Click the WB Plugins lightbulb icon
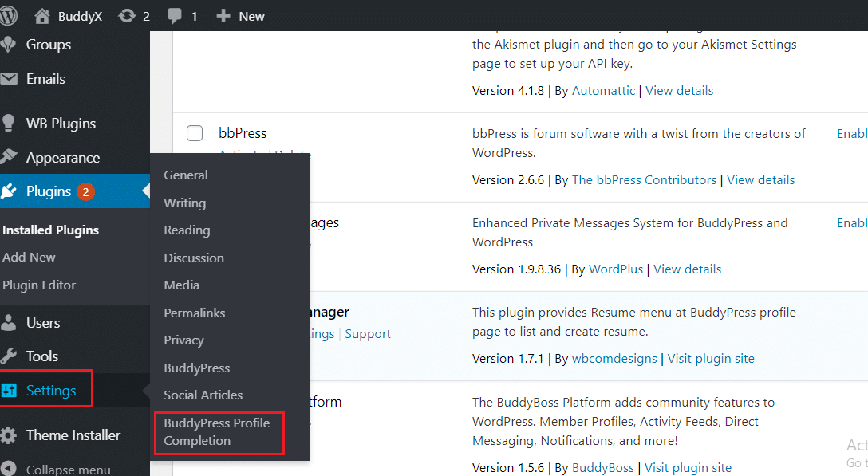The image size is (868, 476). coord(9,124)
